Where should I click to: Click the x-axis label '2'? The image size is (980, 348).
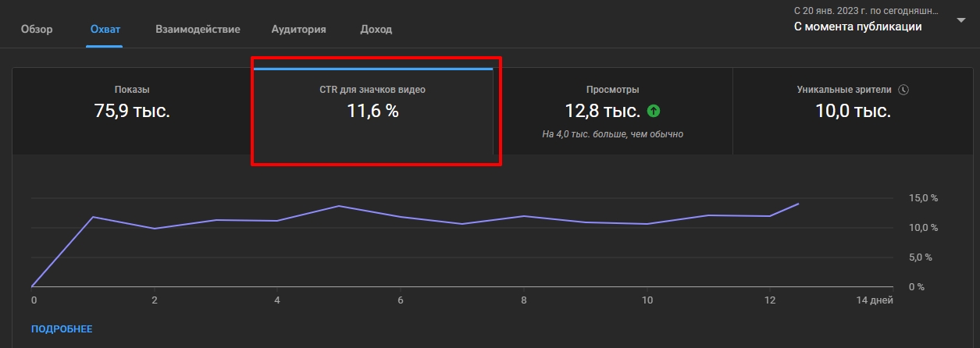(x=155, y=300)
